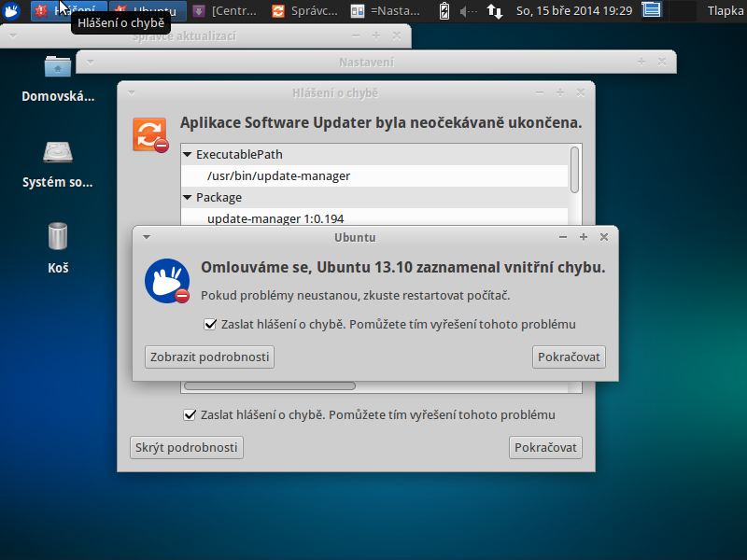Click Zobrazit podrobnosti in the Ubuntu dialog
Viewport: 747px width, 560px height.
tap(209, 357)
